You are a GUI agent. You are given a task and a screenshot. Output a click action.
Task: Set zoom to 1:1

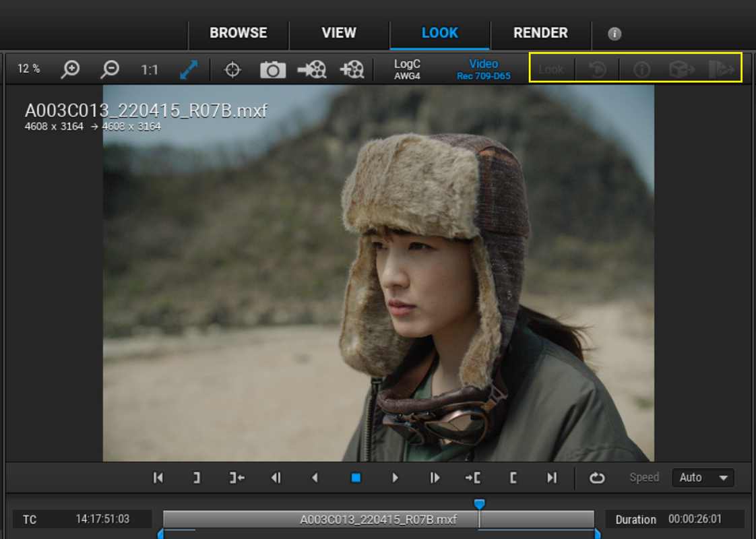tap(150, 70)
